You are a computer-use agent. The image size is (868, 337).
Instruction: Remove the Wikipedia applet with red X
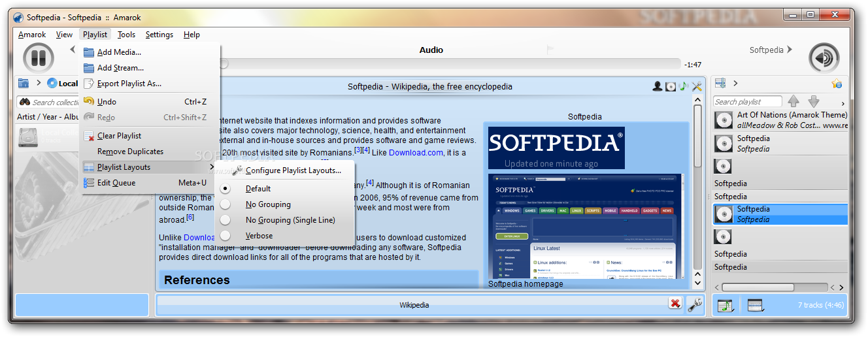[675, 304]
